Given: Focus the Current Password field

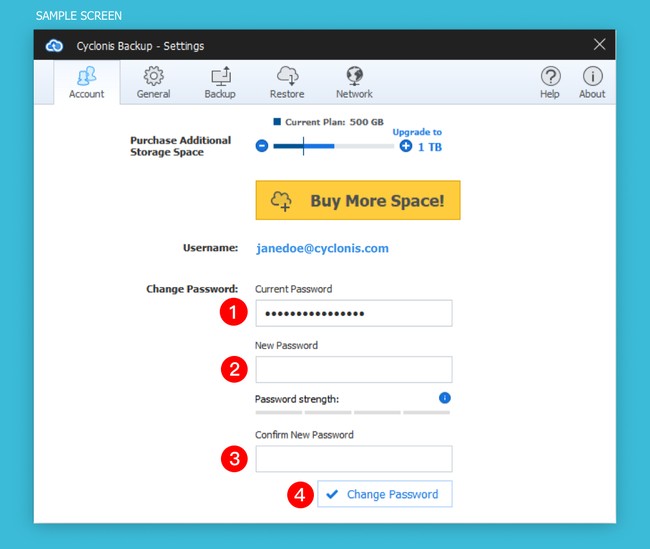Looking at the screenshot, I should [x=353, y=313].
